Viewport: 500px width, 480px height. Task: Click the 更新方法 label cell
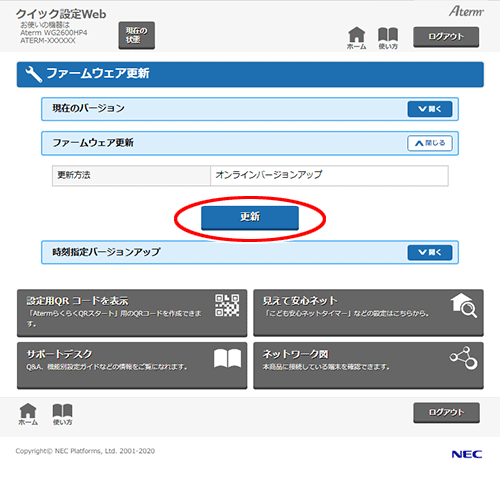click(131, 175)
